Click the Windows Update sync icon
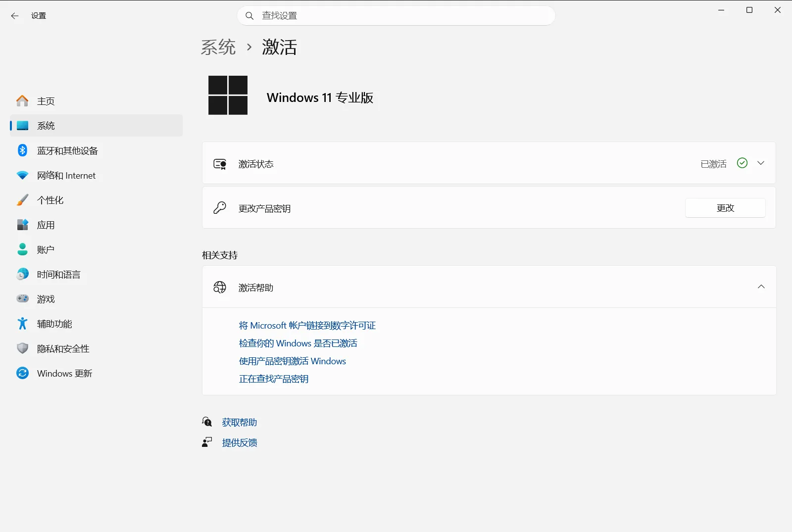This screenshot has height=532, width=792. tap(22, 373)
